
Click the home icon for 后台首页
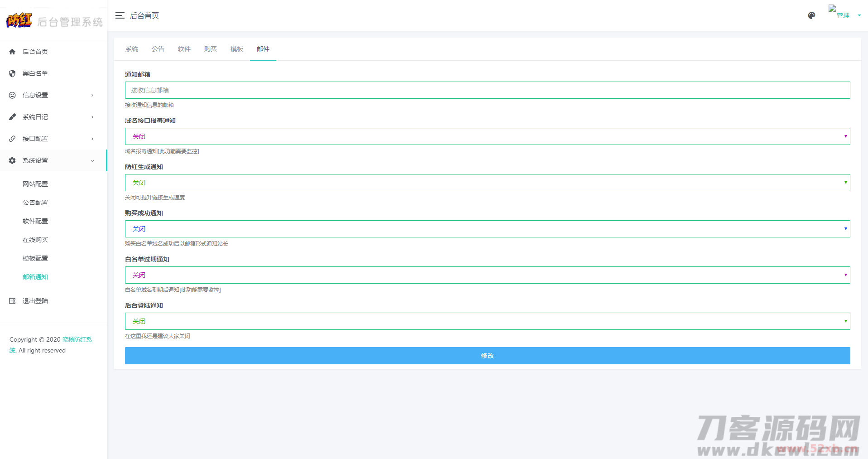click(x=12, y=52)
